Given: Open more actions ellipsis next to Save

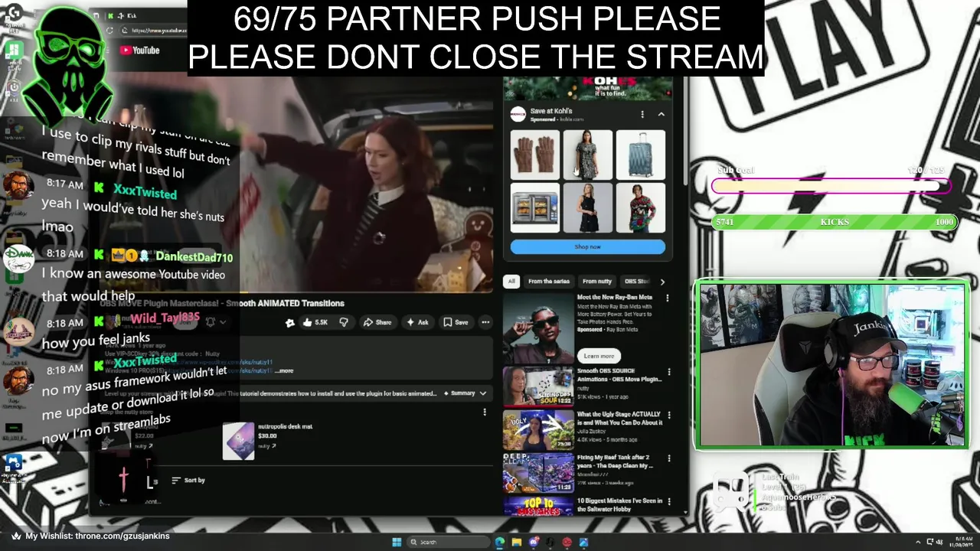Looking at the screenshot, I should [485, 322].
